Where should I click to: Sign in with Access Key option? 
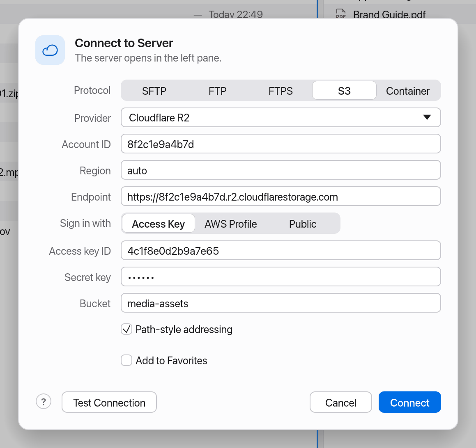tap(159, 224)
